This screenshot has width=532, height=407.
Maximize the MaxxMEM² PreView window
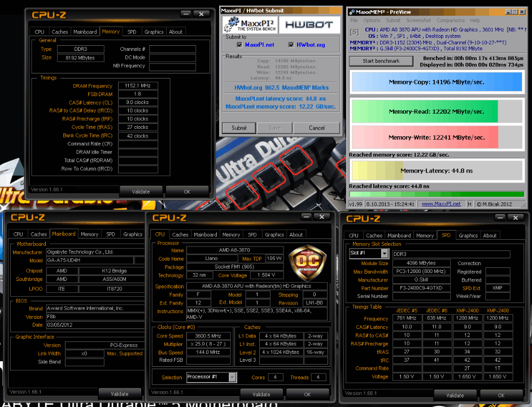pos(514,12)
